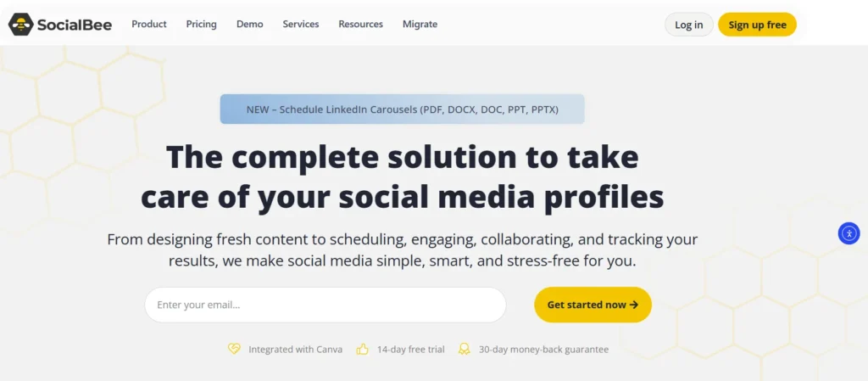Expand the Resources menu

(x=360, y=25)
